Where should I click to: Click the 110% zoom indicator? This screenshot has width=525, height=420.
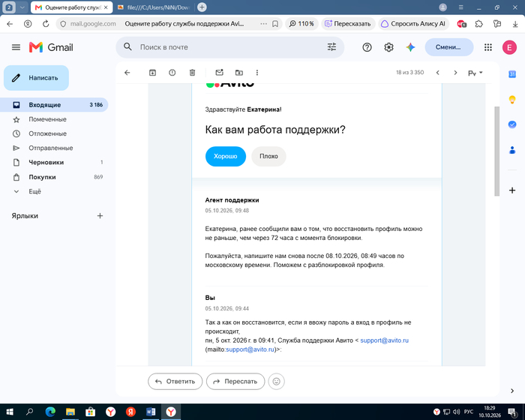pyautogui.click(x=301, y=24)
